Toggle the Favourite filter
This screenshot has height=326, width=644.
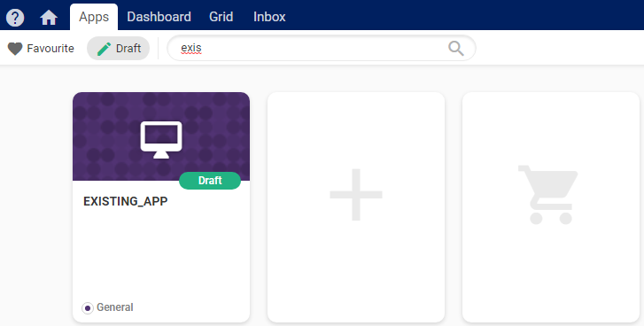point(41,49)
